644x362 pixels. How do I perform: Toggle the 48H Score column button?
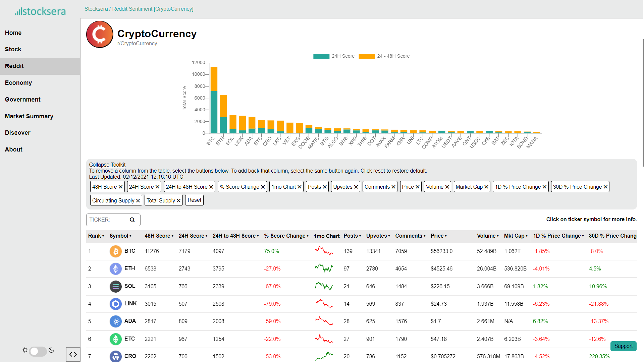(107, 187)
